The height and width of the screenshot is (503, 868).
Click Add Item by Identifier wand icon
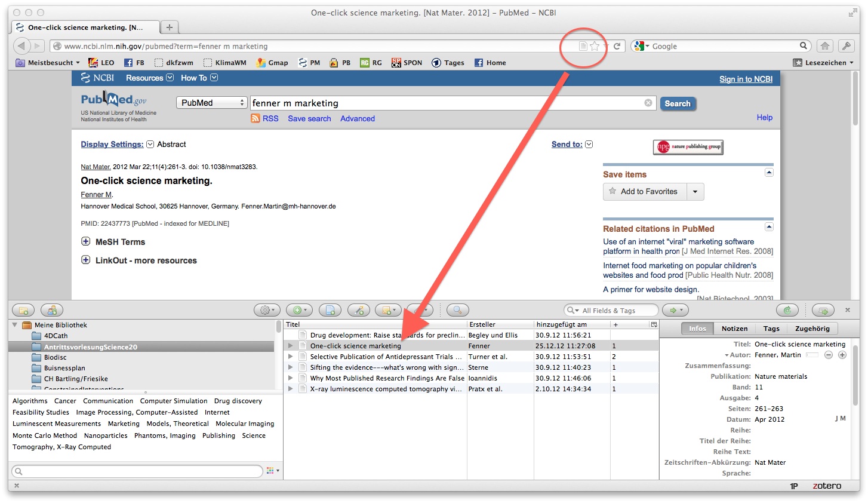coord(359,310)
